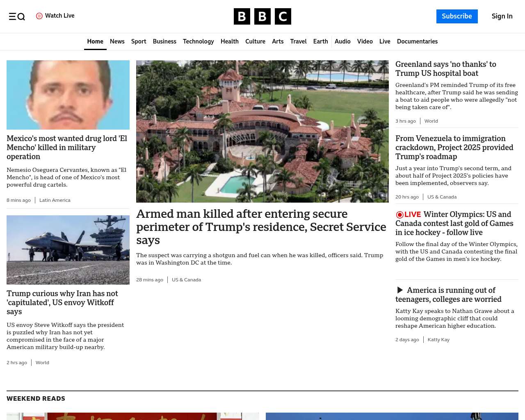Open the El Mencho photo thumbnail
This screenshot has height=420, width=525.
pos(68,95)
